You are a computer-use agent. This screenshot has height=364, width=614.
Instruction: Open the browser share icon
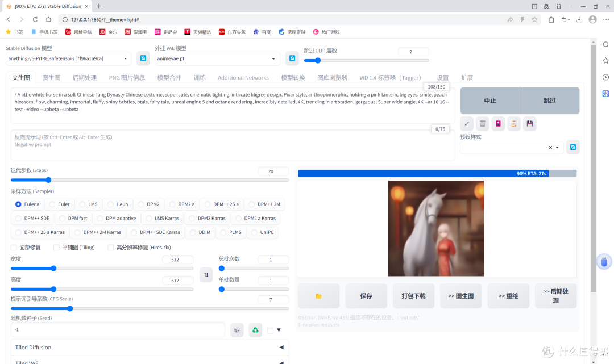click(510, 19)
